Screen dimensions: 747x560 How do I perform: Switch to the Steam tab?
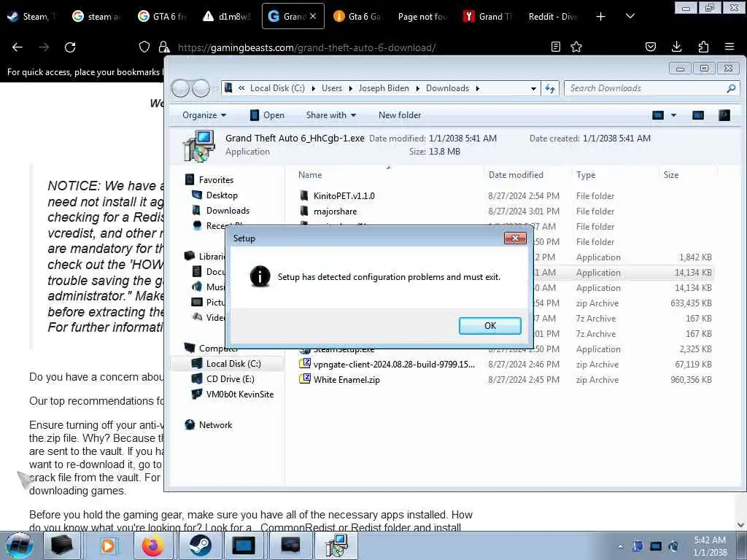[32, 17]
